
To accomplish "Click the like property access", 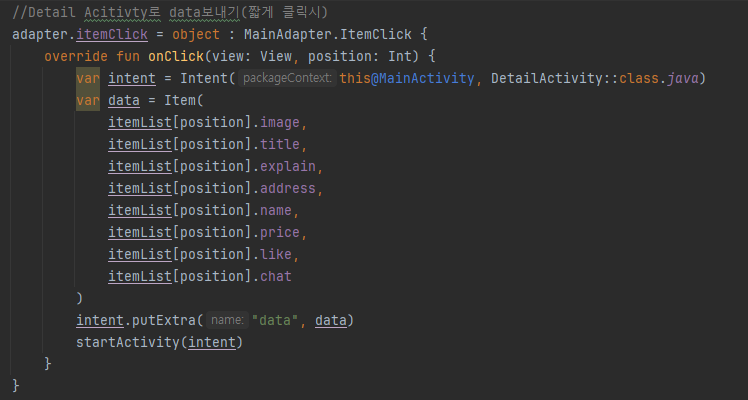I will pyautogui.click(x=276, y=254).
